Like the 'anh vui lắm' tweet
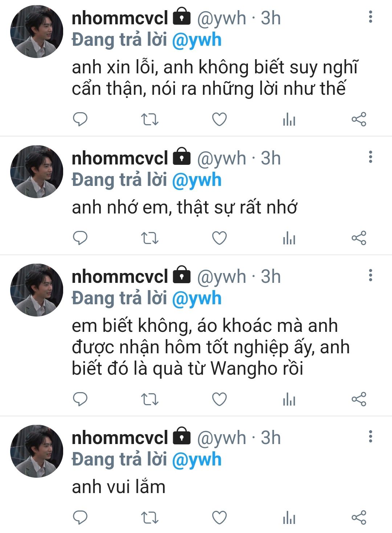Screen dimensions: 392x533 point(219,517)
